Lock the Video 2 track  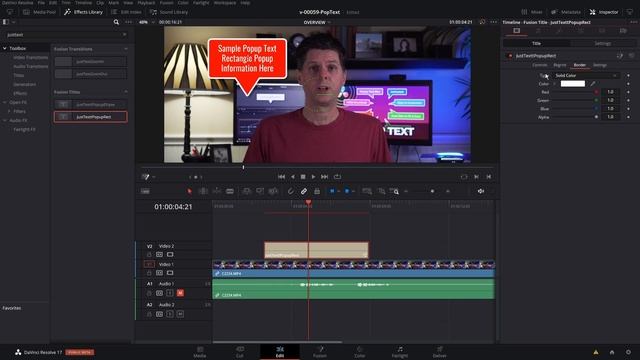click(x=149, y=255)
